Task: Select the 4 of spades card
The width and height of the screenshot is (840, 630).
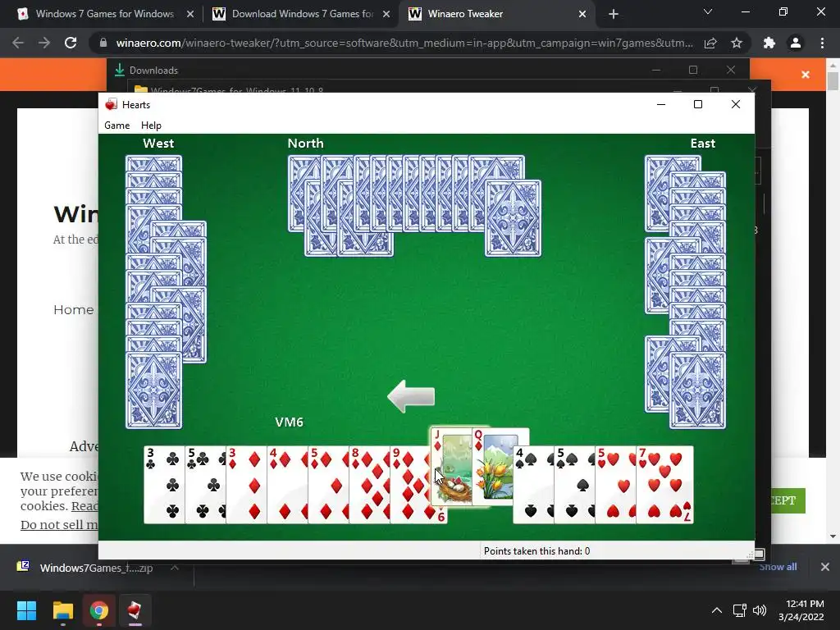Action: 533,484
